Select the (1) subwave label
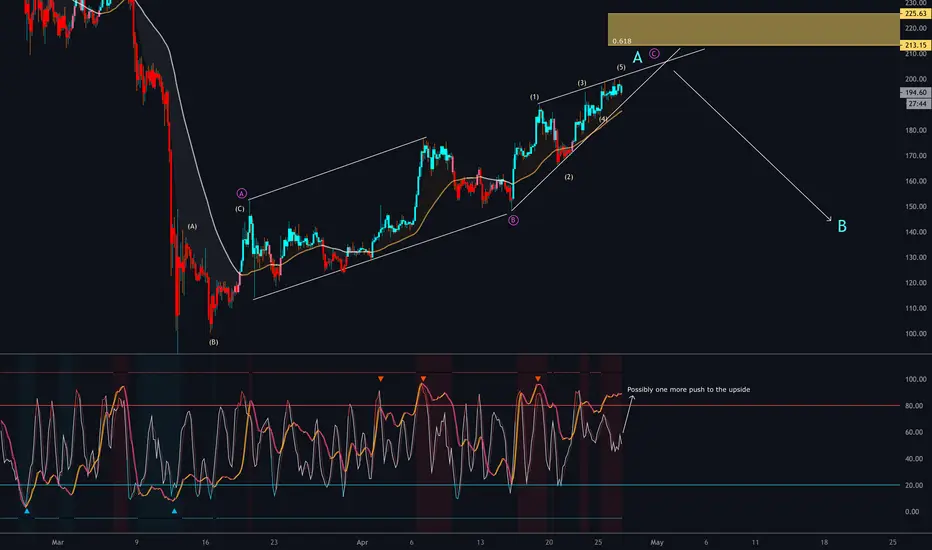The height and width of the screenshot is (550, 932). tap(534, 97)
